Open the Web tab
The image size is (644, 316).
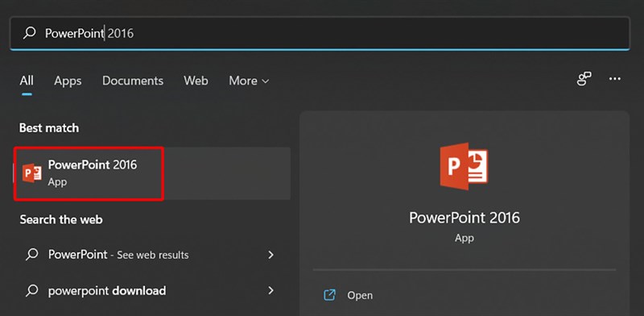coord(196,81)
